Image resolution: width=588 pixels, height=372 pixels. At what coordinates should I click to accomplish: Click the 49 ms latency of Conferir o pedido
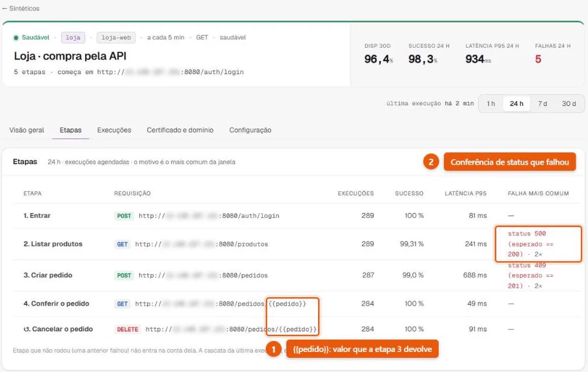click(477, 304)
